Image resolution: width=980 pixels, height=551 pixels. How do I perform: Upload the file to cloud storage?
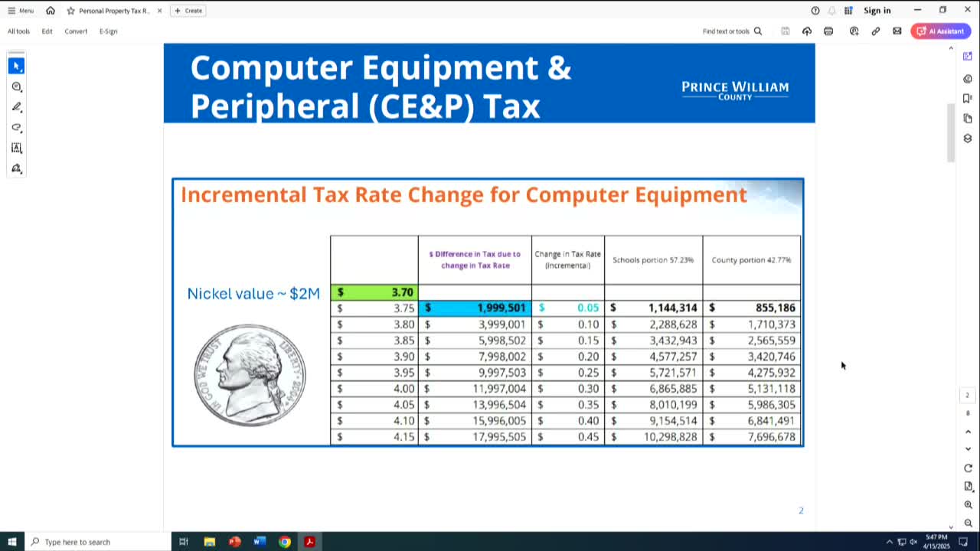807,31
